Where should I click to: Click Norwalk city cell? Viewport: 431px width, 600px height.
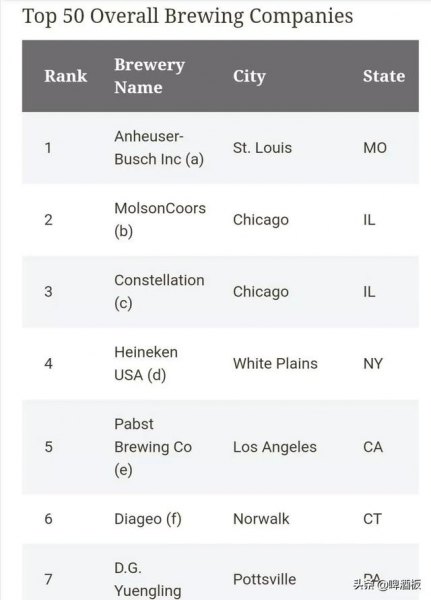pyautogui.click(x=261, y=519)
